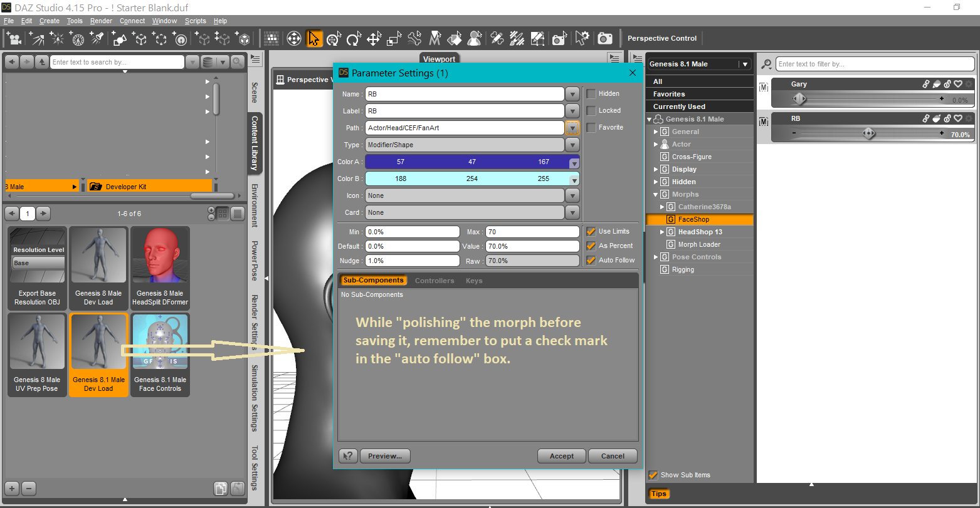Image resolution: width=980 pixels, height=508 pixels.
Task: Switch Content Library to icon grid view
Action: click(x=222, y=214)
